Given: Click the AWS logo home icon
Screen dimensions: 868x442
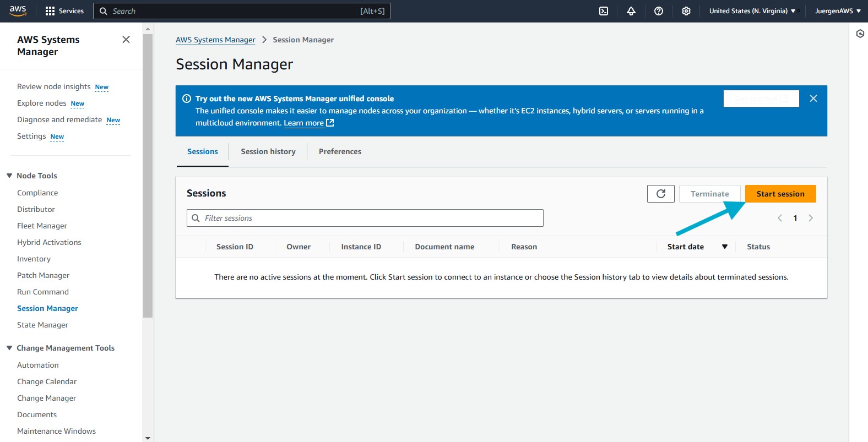Looking at the screenshot, I should (18, 10).
